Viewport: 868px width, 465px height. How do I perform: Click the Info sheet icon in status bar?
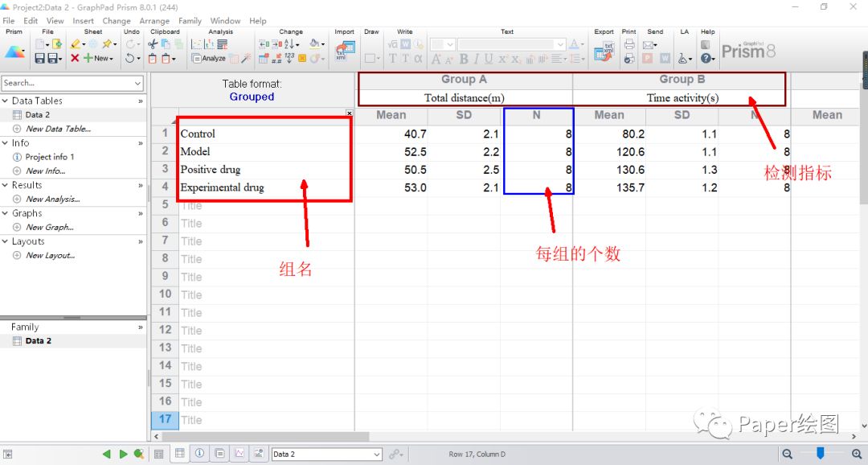(x=200, y=454)
